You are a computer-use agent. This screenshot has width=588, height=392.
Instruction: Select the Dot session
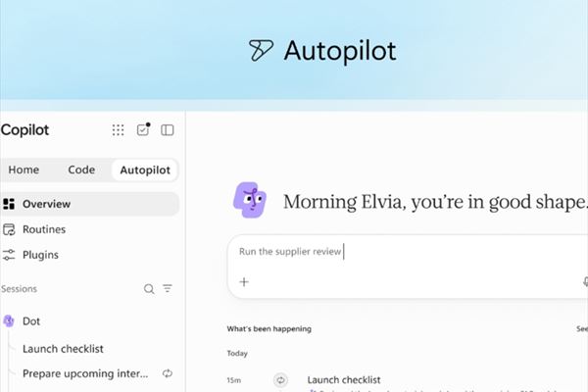pos(89,321)
